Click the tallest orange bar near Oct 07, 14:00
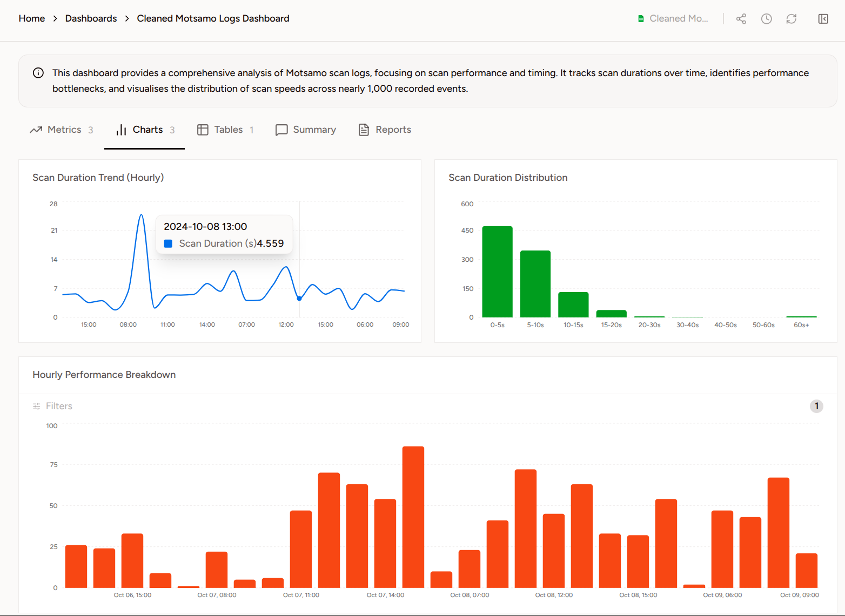 point(413,517)
